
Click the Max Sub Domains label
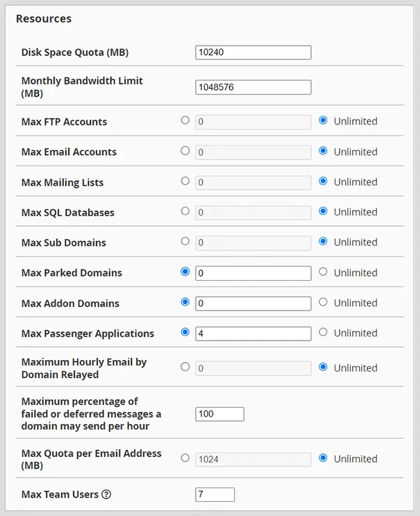[64, 243]
